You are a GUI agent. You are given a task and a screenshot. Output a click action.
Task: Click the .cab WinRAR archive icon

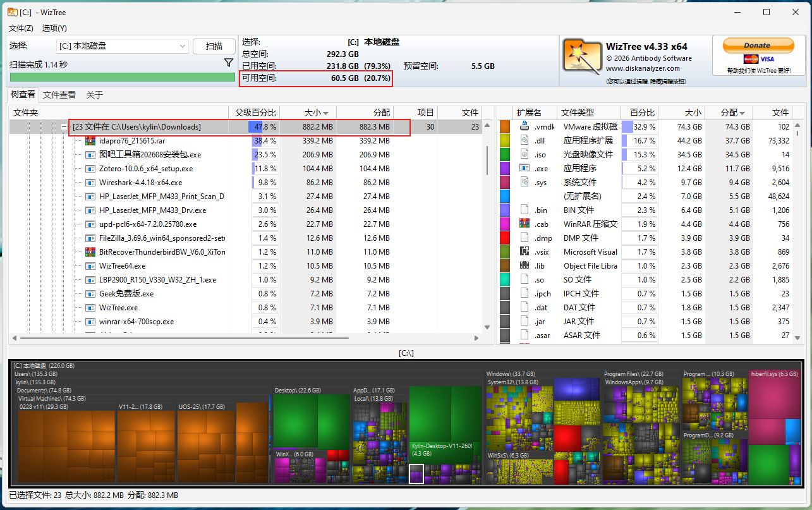[x=524, y=224]
